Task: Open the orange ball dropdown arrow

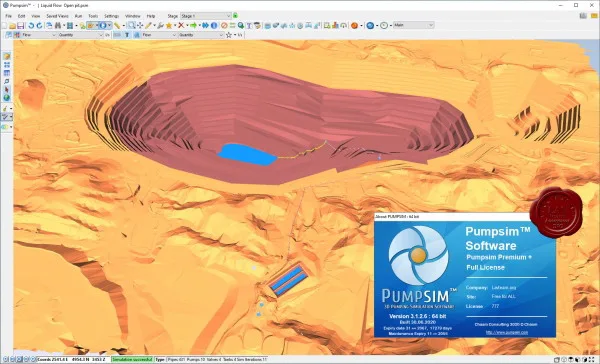Action: 361,26
